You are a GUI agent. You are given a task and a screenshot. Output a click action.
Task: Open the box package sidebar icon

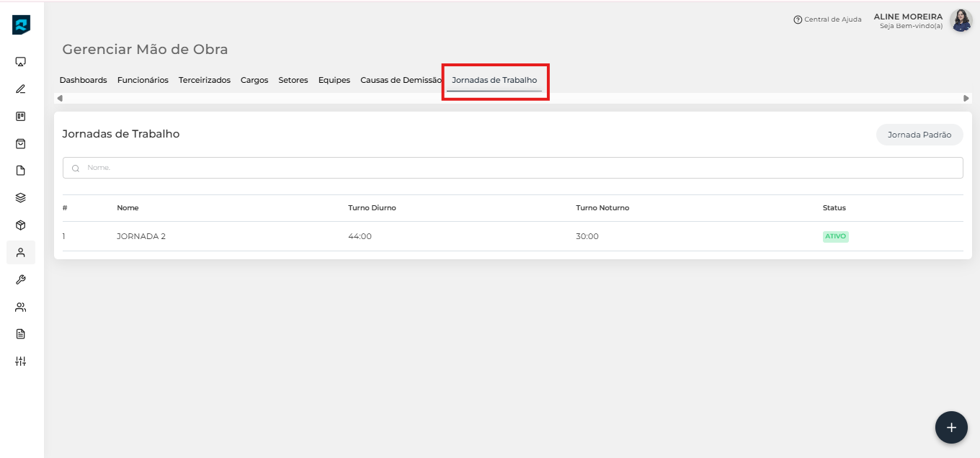click(x=21, y=225)
